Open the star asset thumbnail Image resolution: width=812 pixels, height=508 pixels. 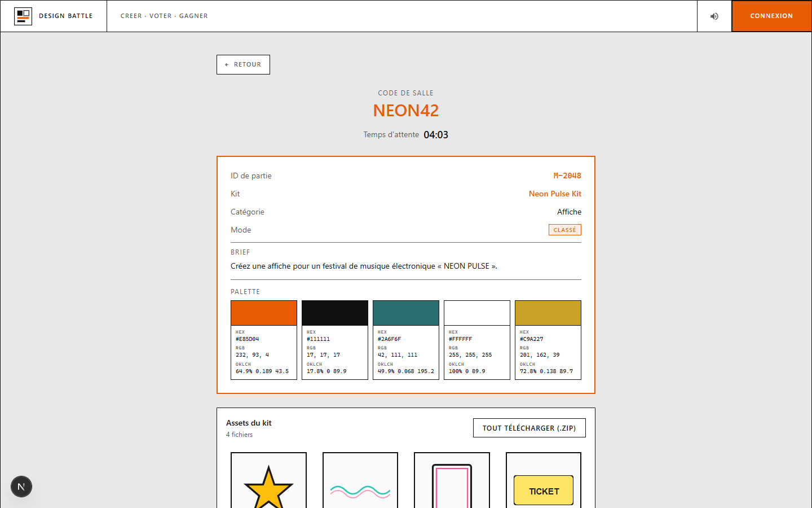268,480
